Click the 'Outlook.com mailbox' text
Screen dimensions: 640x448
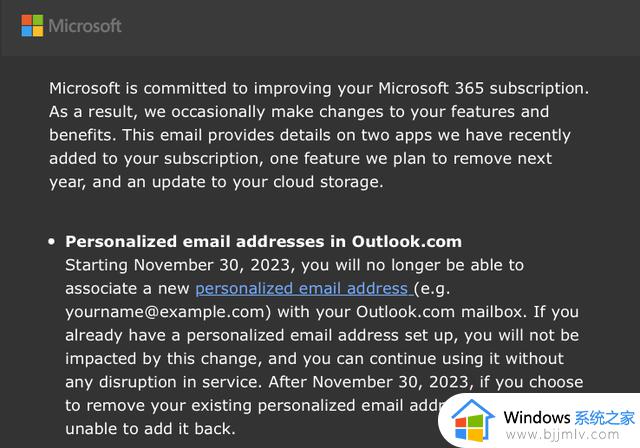tap(441, 312)
